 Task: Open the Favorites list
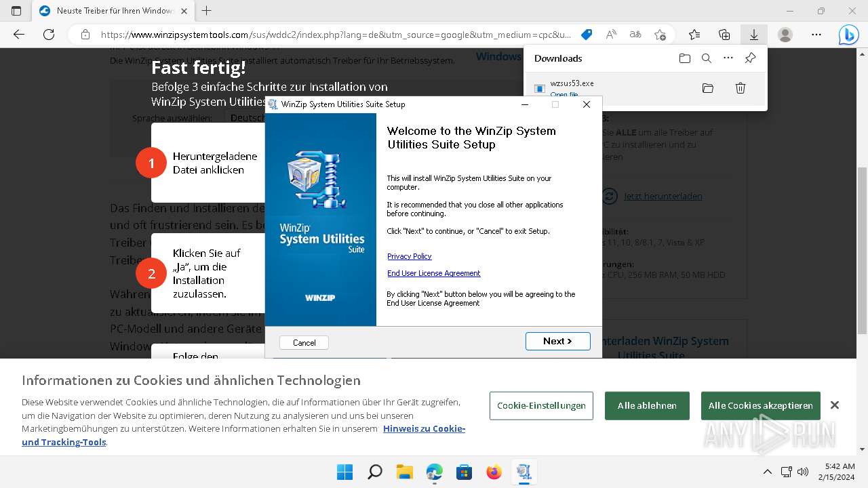click(694, 35)
